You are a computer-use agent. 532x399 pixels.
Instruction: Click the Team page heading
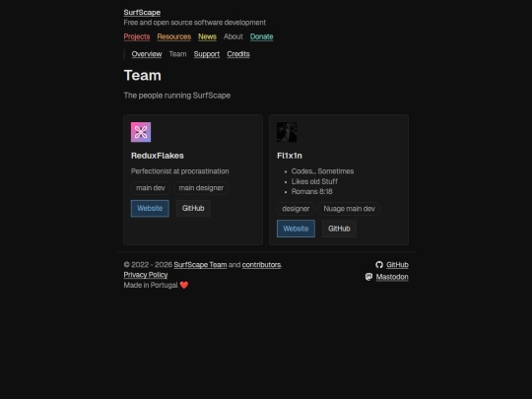click(143, 75)
